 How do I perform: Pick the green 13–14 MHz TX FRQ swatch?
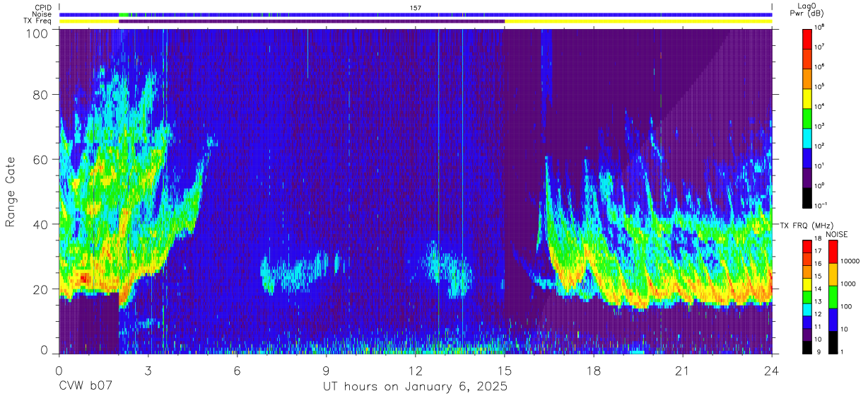[x=807, y=296]
